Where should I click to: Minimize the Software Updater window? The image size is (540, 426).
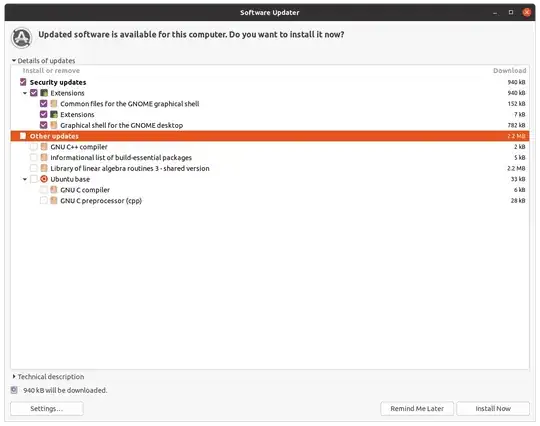click(x=495, y=13)
